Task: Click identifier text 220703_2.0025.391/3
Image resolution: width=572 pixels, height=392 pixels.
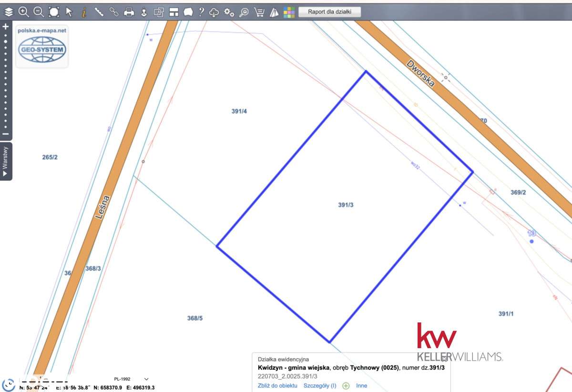Action: click(287, 376)
